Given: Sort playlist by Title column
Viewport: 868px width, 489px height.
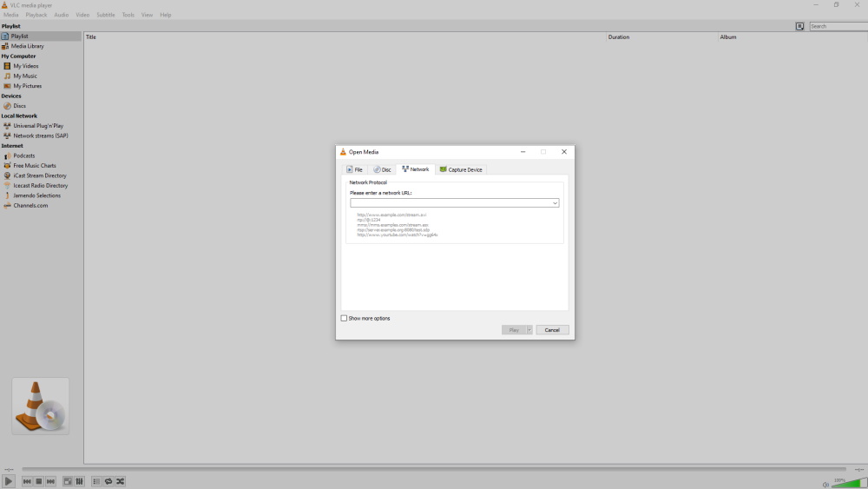Looking at the screenshot, I should (345, 37).
